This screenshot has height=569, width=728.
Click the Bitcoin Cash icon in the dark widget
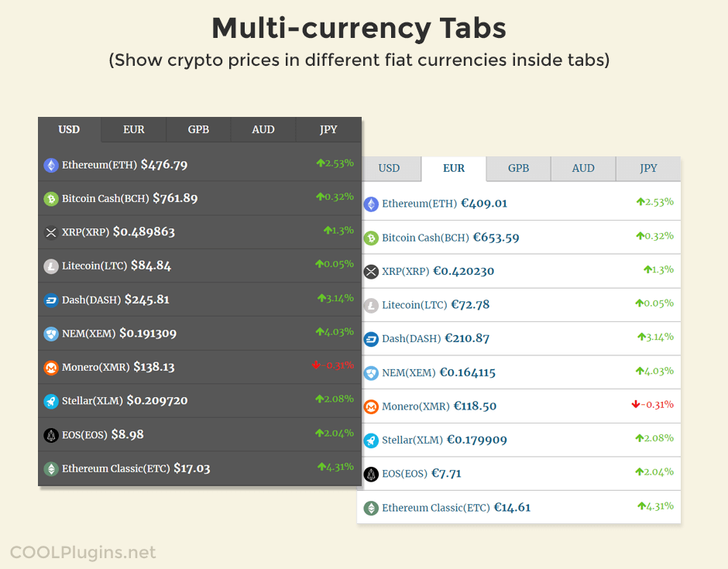[51, 199]
